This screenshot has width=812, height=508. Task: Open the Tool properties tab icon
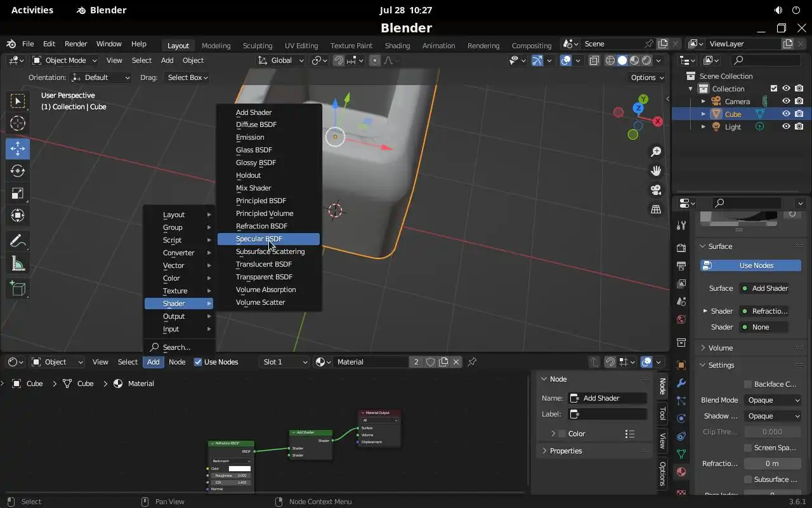coord(681,225)
